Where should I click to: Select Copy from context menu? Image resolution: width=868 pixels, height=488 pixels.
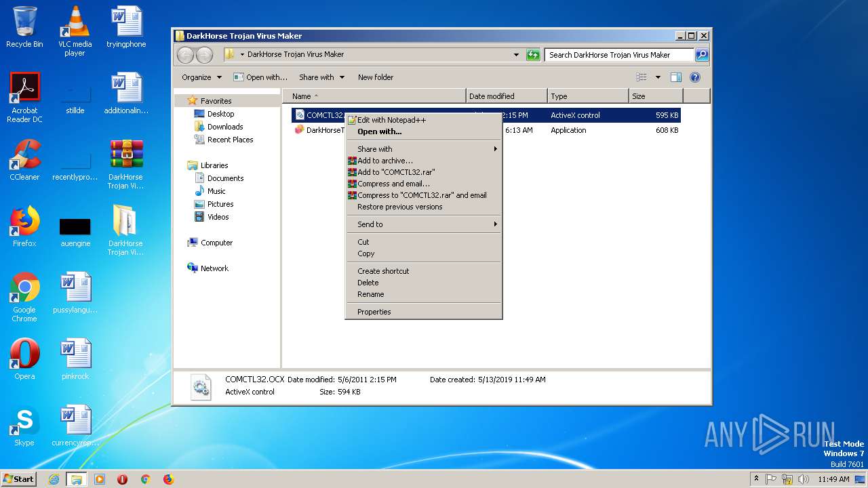pos(424,253)
